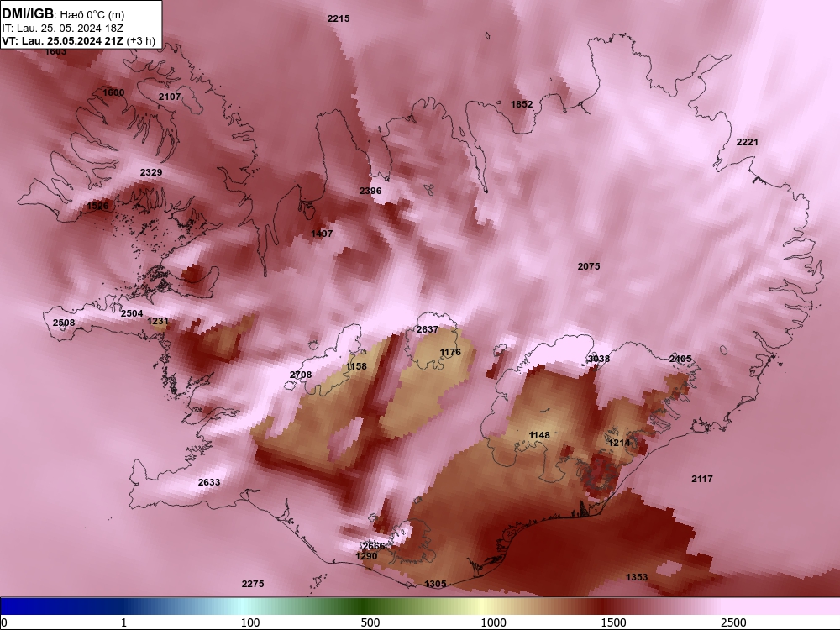The image size is (840, 630).
Task: Click the 1600 value label
Action: click(113, 92)
